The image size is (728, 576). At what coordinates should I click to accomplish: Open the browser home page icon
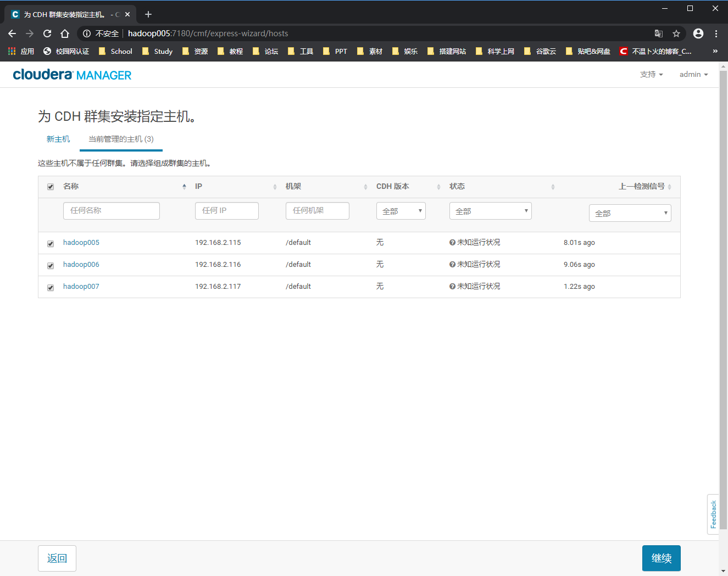65,33
